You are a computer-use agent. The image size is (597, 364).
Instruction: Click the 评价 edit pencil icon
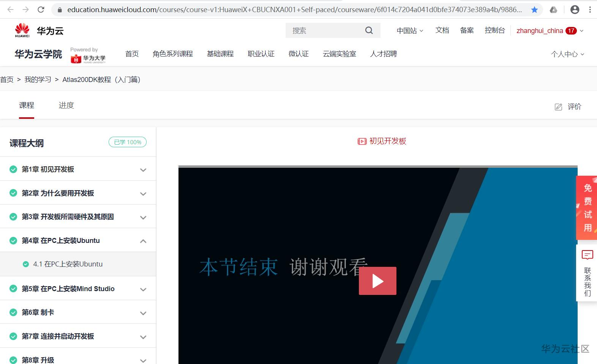pyautogui.click(x=558, y=107)
